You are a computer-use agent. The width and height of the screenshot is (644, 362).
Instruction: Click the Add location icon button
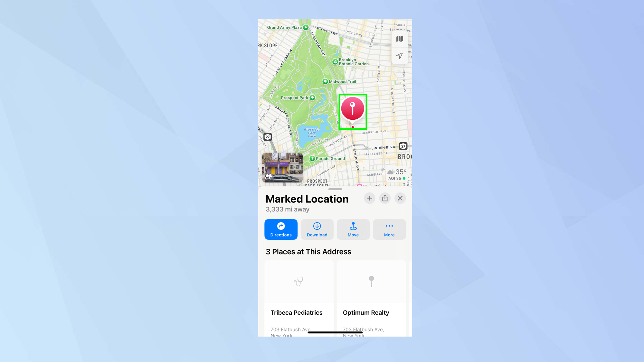[370, 198]
